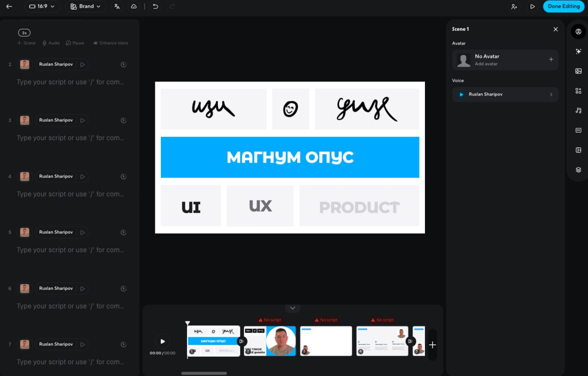This screenshot has width=588, height=376.
Task: Open the Ruslan Sharipov voice chip in scene 2
Action: [56, 64]
